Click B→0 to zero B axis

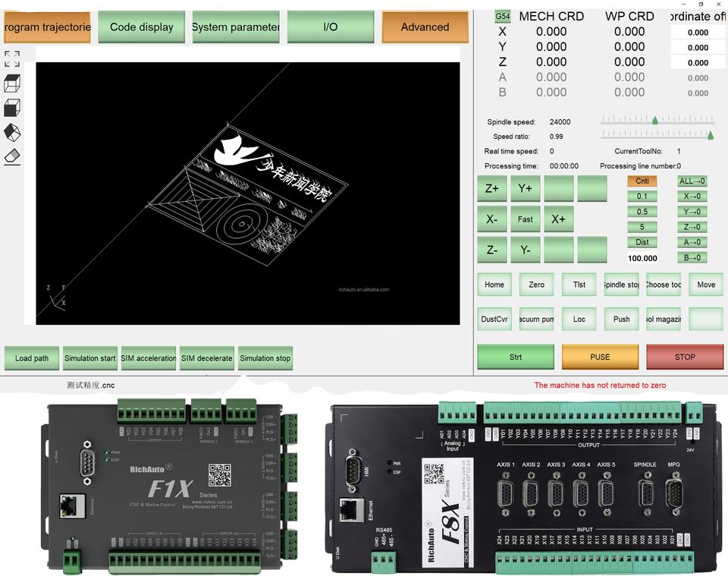click(692, 257)
